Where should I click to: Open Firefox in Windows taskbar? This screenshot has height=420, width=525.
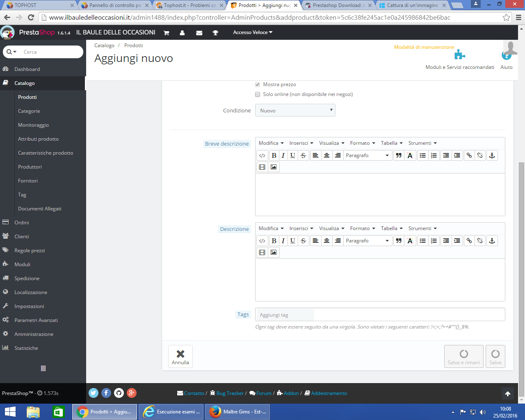click(238, 412)
